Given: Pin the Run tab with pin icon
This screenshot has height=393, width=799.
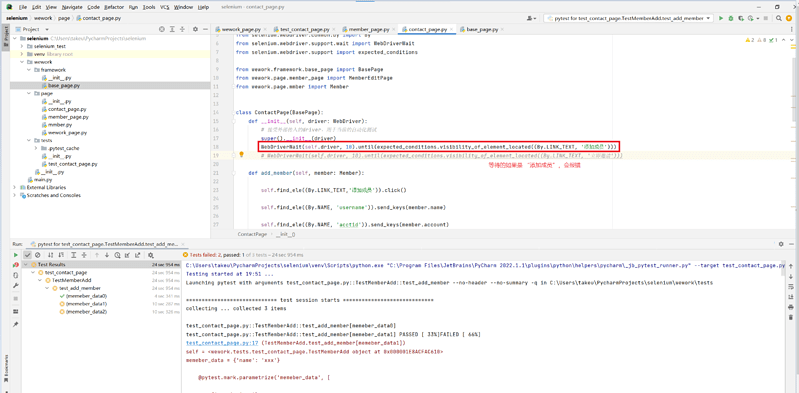Looking at the screenshot, I should click(x=16, y=324).
